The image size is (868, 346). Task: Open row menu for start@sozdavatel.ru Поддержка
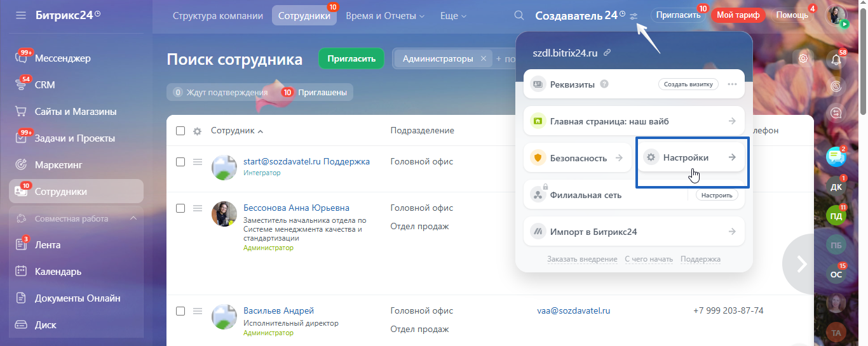(x=198, y=162)
